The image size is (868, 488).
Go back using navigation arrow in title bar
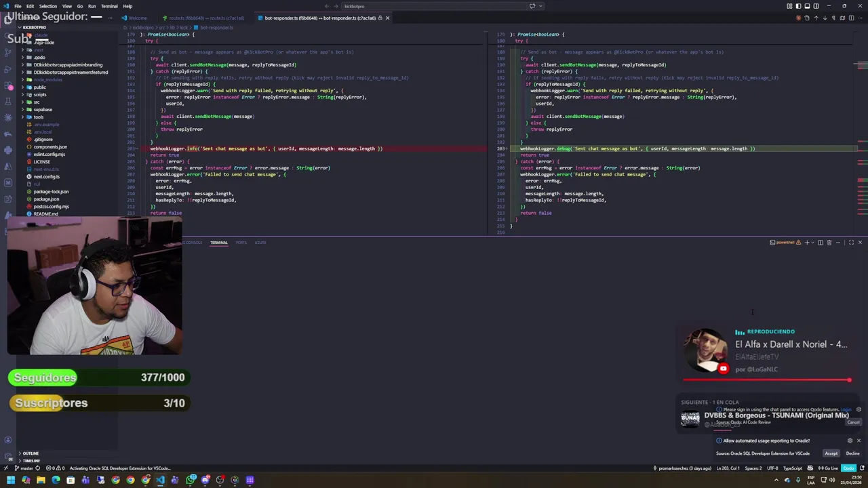point(327,6)
